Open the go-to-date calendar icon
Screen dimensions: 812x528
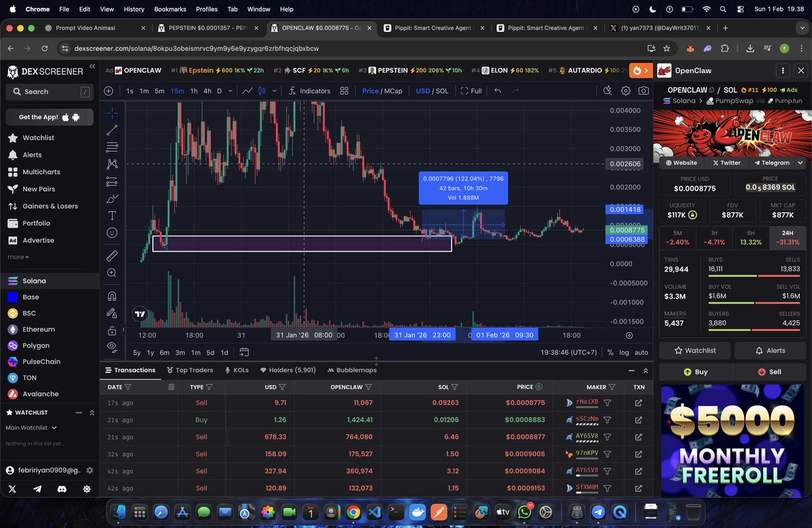(244, 352)
